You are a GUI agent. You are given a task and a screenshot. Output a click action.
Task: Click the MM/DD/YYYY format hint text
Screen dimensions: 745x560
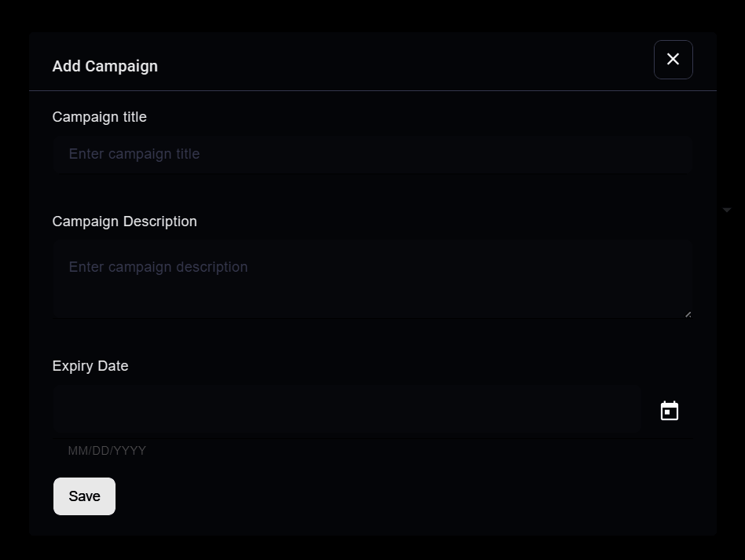tap(107, 451)
